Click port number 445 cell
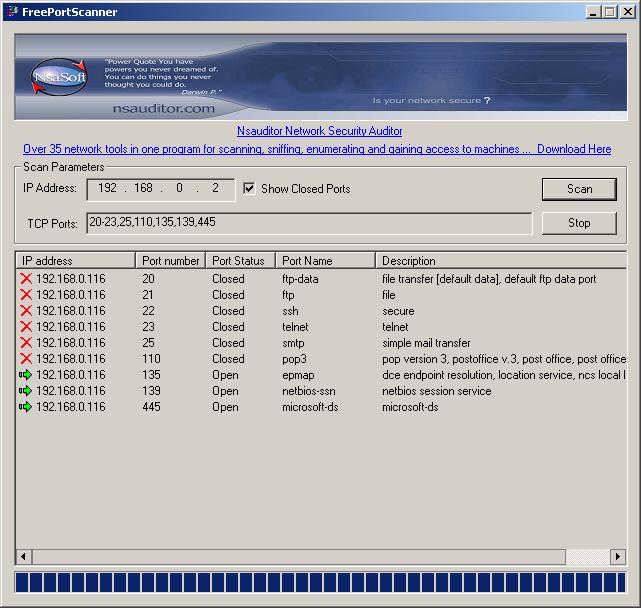Viewport: 641px width, 608px height. point(151,407)
